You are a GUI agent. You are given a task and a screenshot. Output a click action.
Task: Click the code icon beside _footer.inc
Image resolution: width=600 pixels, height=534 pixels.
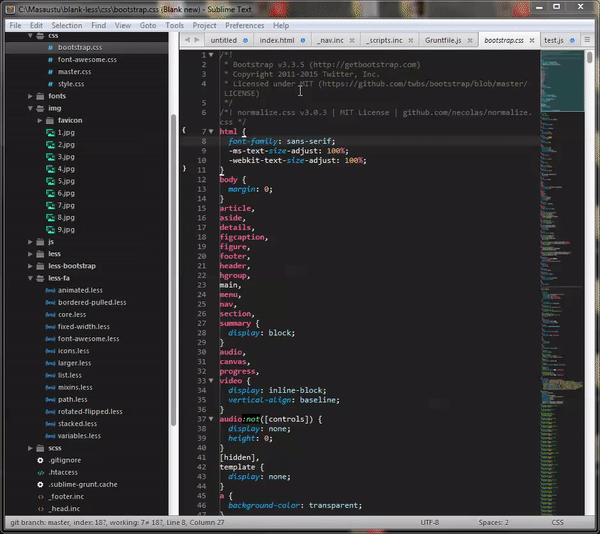41,497
